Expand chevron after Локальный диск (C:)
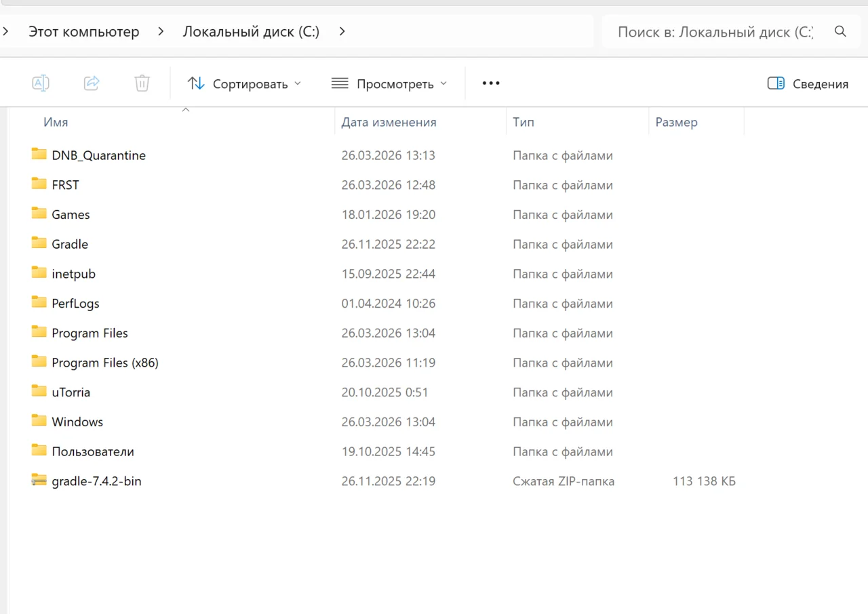This screenshot has width=868, height=614. point(342,32)
